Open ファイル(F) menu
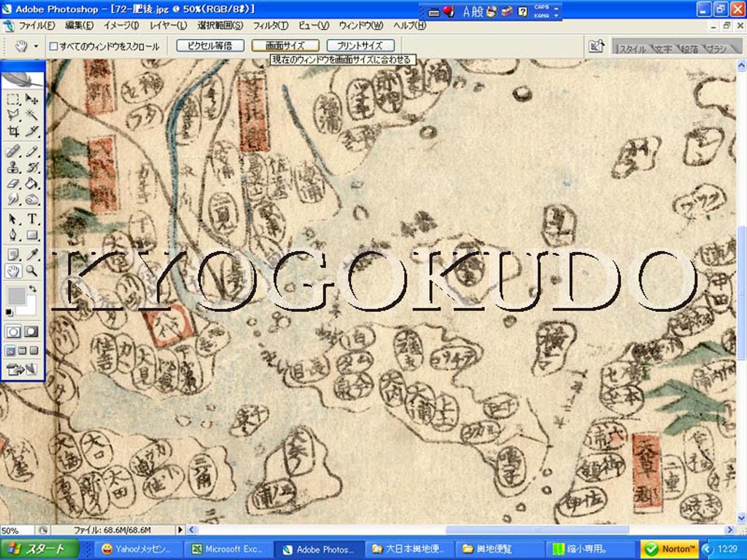The image size is (747, 560). coord(37,26)
